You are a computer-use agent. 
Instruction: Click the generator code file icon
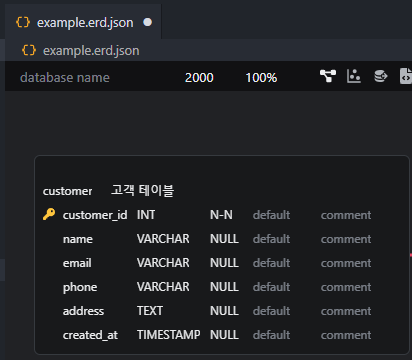point(406,76)
